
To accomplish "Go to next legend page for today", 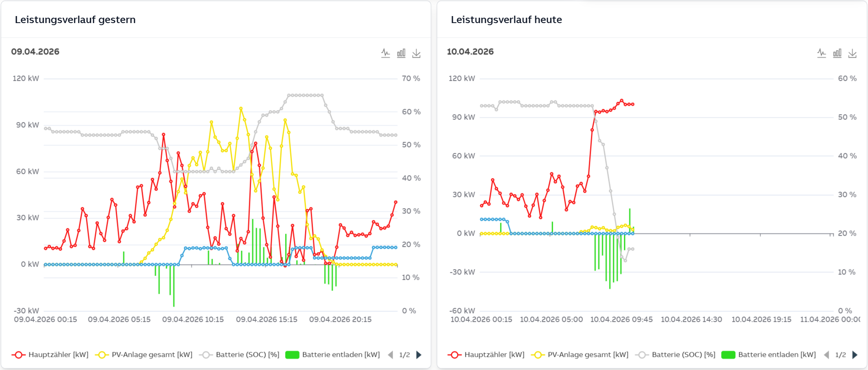I will 855,355.
